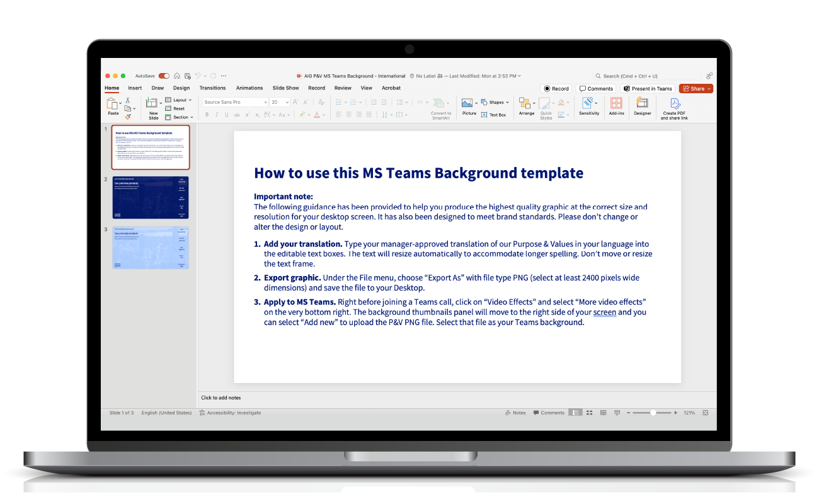Click the Paste clipboard icon
This screenshot has height=504, width=819.
[x=112, y=103]
